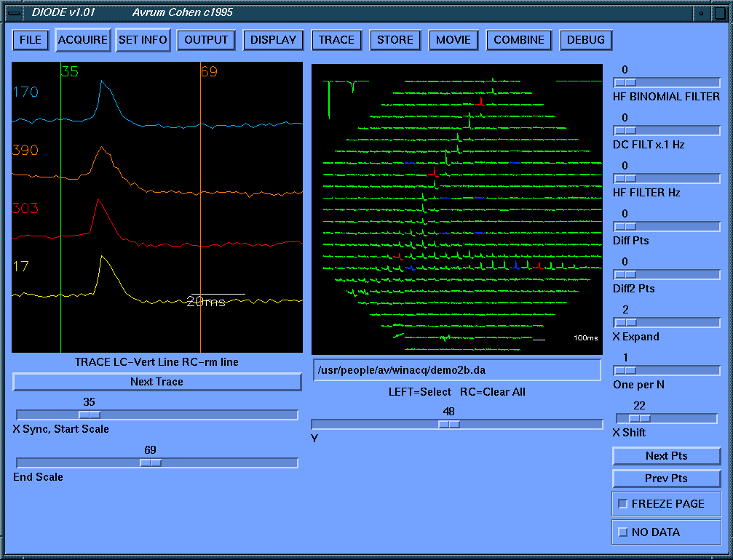This screenshot has width=733, height=560.
Task: Open the MOVIE menu
Action: click(453, 40)
